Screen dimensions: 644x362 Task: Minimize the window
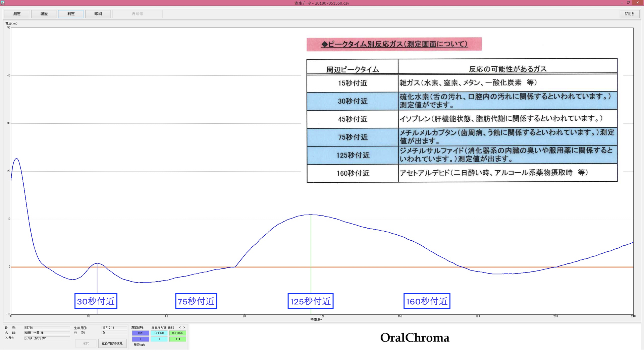coord(622,3)
